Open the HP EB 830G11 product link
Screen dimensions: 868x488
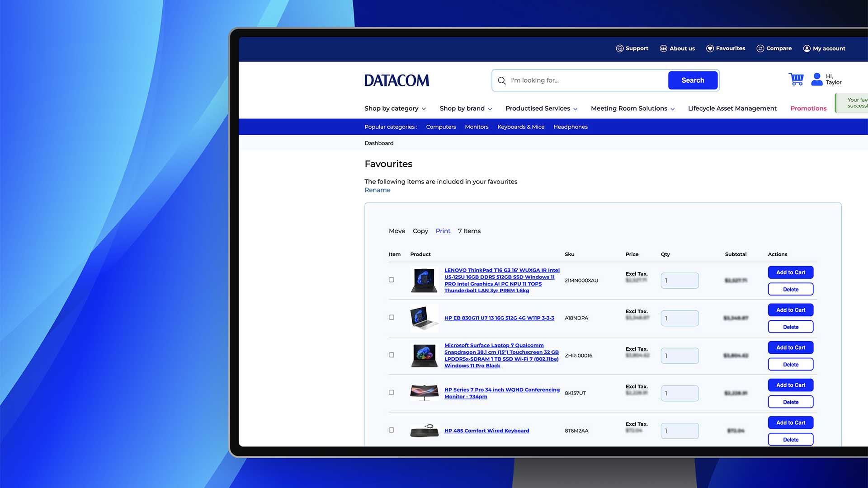click(499, 318)
